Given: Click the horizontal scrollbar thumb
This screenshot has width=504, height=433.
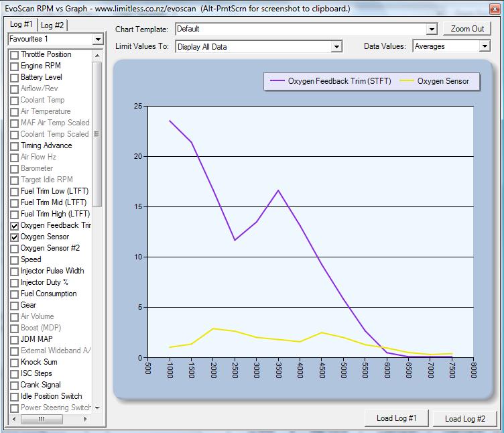Looking at the screenshot, I should click(42, 419).
